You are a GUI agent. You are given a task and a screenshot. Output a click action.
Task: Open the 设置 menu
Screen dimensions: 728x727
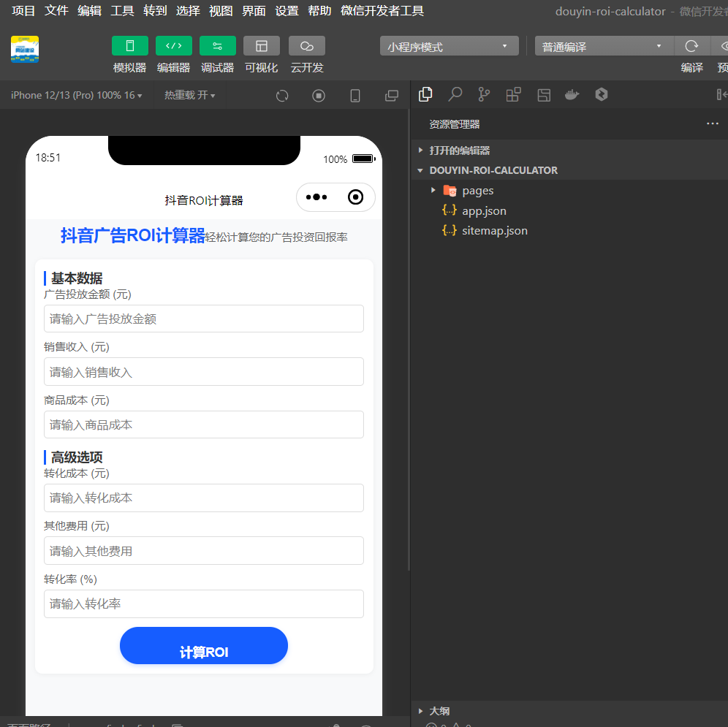click(287, 11)
